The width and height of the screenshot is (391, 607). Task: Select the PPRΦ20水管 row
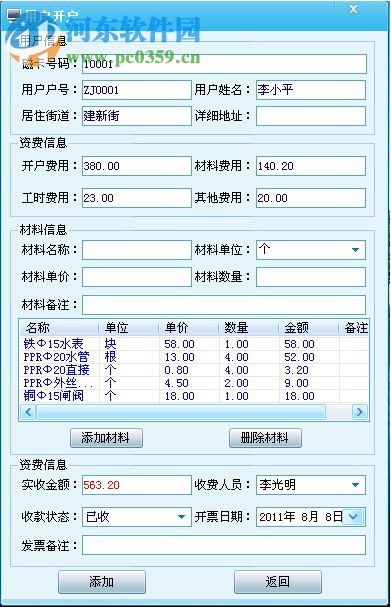[x=194, y=357]
